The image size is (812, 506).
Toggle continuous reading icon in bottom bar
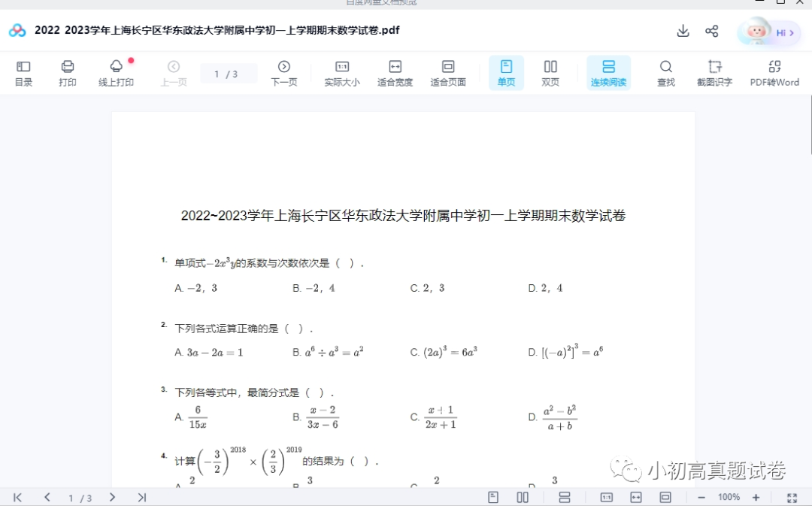coord(565,497)
